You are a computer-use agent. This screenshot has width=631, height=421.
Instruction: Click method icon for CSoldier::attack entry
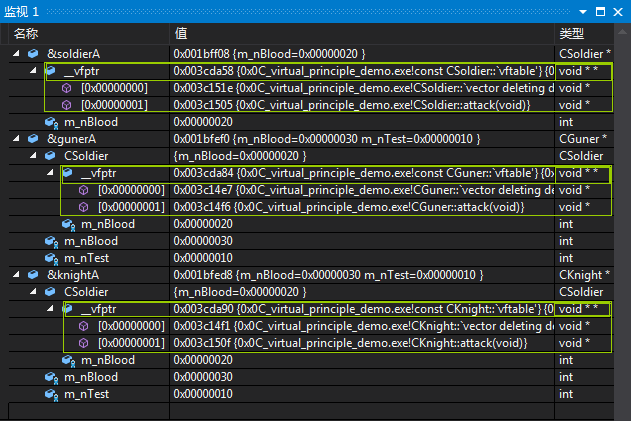(67, 105)
